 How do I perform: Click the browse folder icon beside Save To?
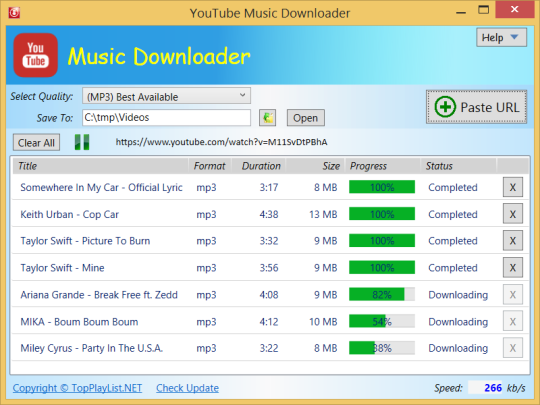point(268,118)
